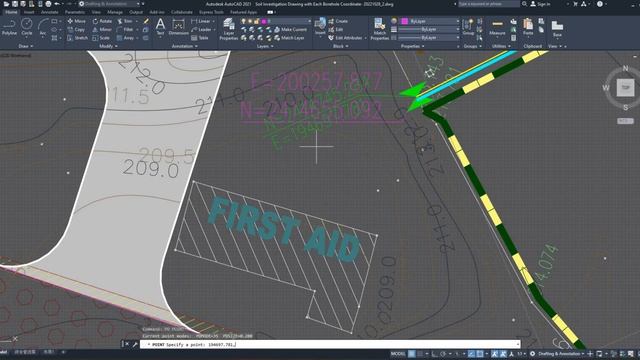Toggle MODEL space button in status bar
Screen dimensions: 640x360
[x=398, y=354]
